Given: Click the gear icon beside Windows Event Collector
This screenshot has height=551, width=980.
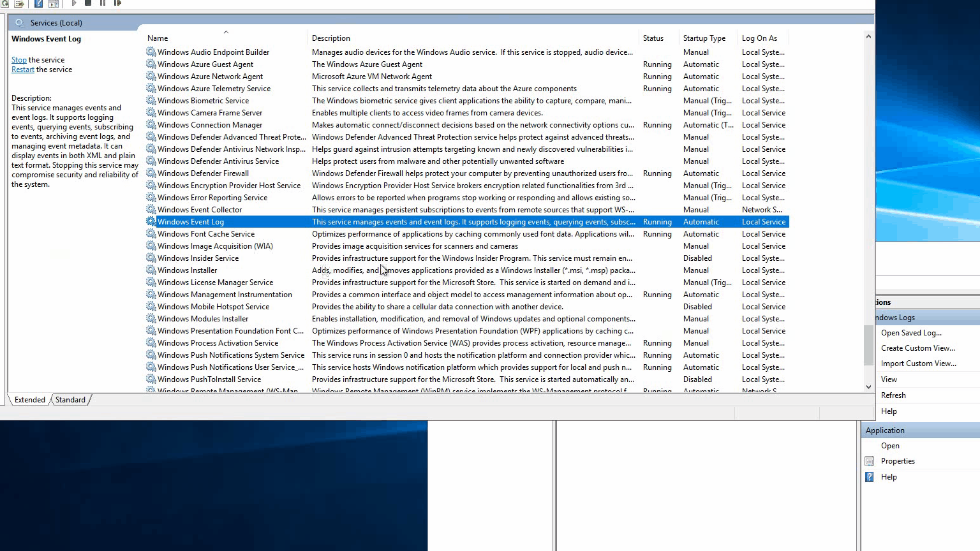Looking at the screenshot, I should (x=151, y=209).
